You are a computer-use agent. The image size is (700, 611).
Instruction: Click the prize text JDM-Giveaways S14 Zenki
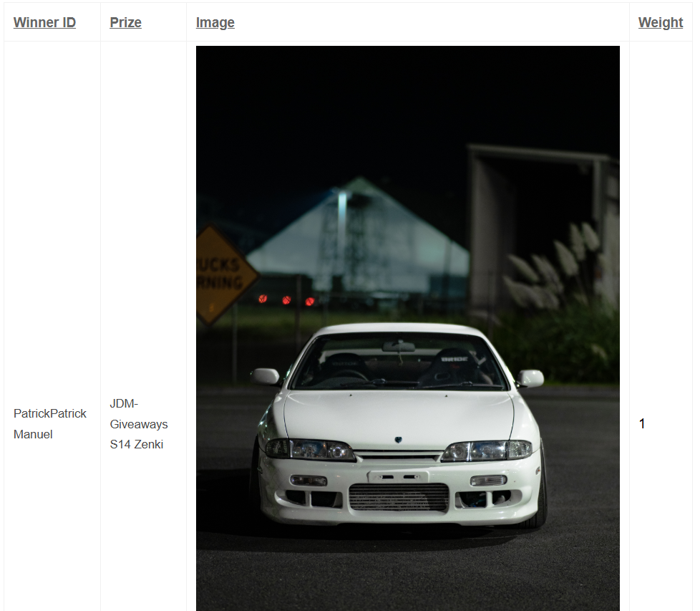click(x=138, y=423)
